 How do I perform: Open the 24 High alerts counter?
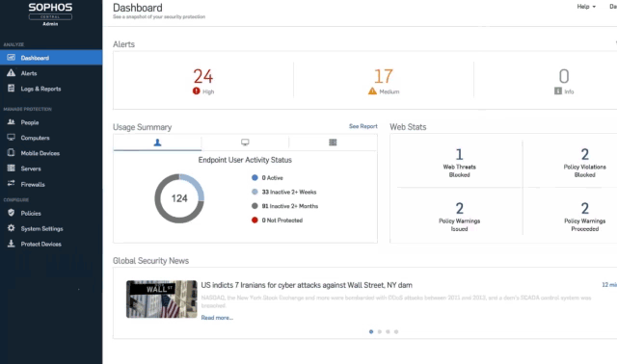coord(203,81)
